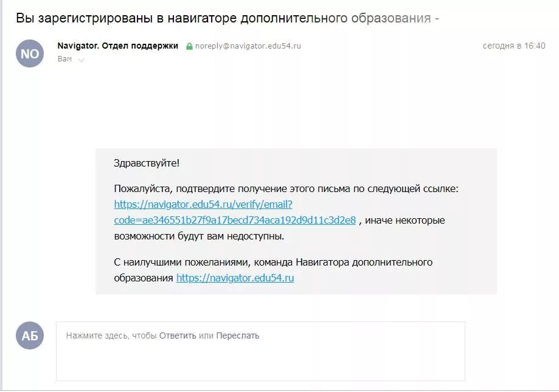Focus the quick reply text area
The image size is (559, 392).
[x=260, y=351]
